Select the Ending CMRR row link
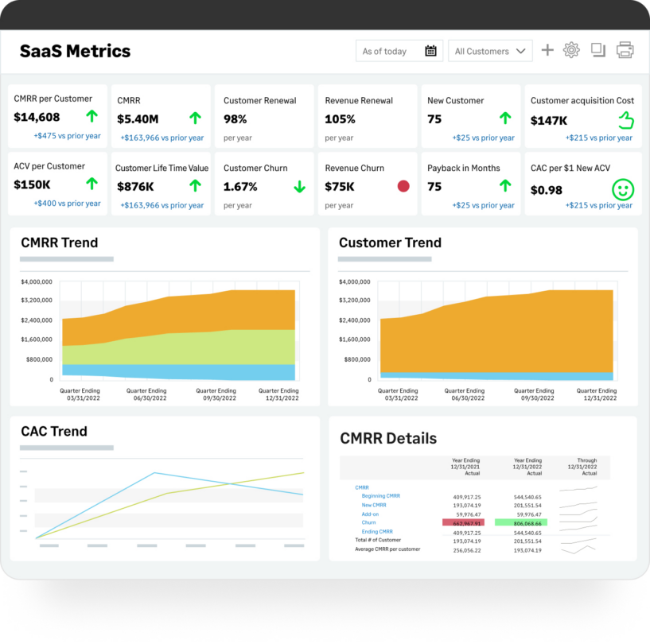The height and width of the screenshot is (644, 650). (377, 531)
